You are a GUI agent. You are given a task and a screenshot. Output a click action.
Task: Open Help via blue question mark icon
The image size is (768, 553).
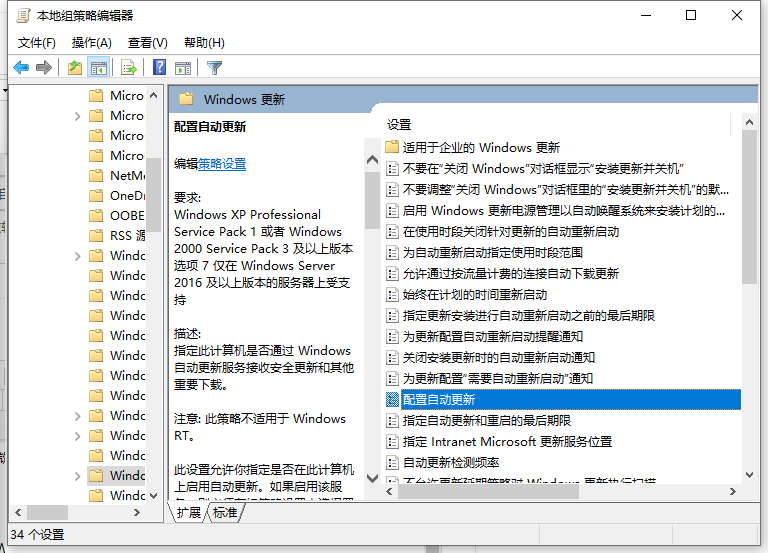[x=159, y=68]
